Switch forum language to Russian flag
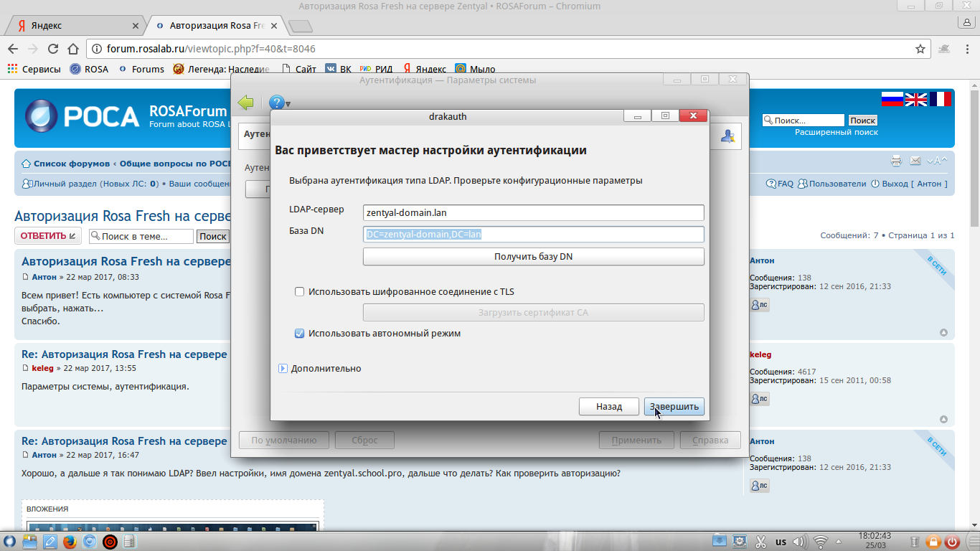This screenshot has width=980, height=551. click(x=892, y=99)
